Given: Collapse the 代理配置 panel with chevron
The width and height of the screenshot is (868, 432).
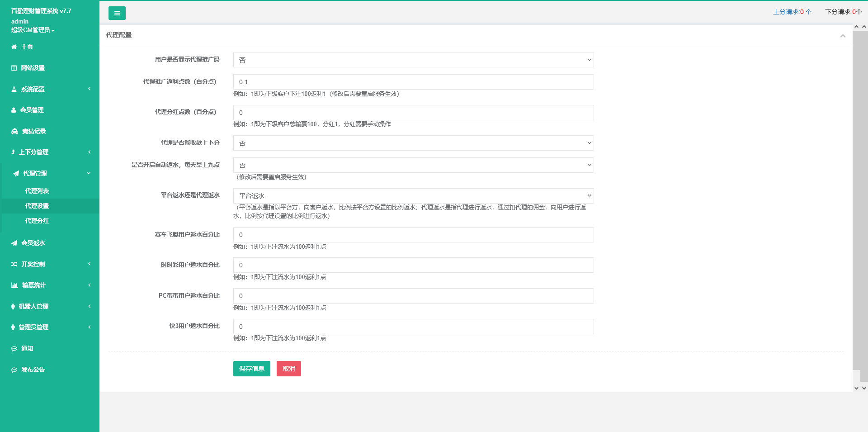Looking at the screenshot, I should click(843, 36).
